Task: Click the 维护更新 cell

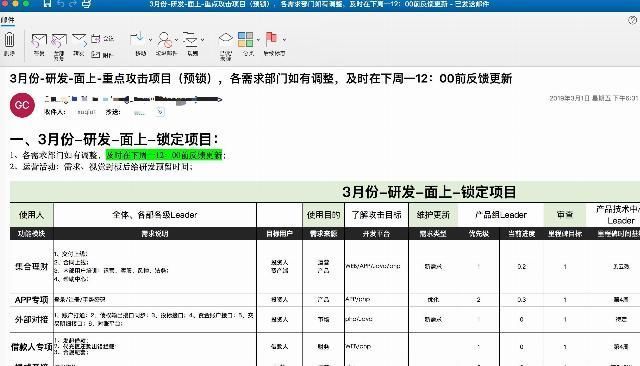Action: tap(433, 215)
